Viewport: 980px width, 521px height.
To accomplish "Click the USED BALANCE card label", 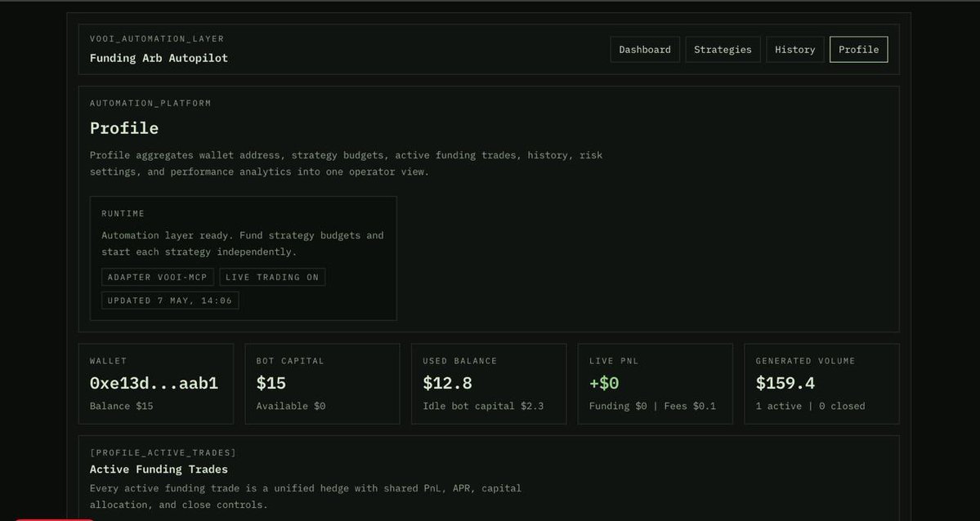I will [460, 361].
